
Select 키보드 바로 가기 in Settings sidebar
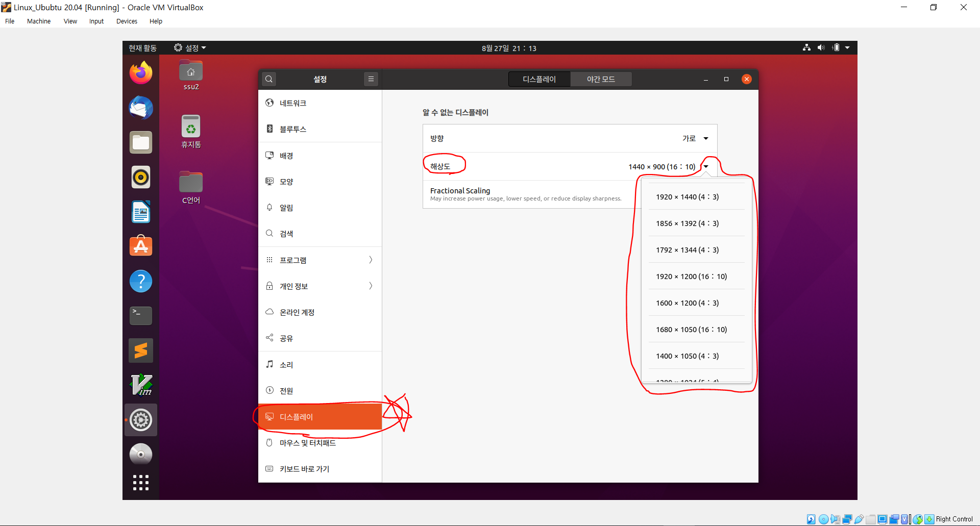coord(320,469)
